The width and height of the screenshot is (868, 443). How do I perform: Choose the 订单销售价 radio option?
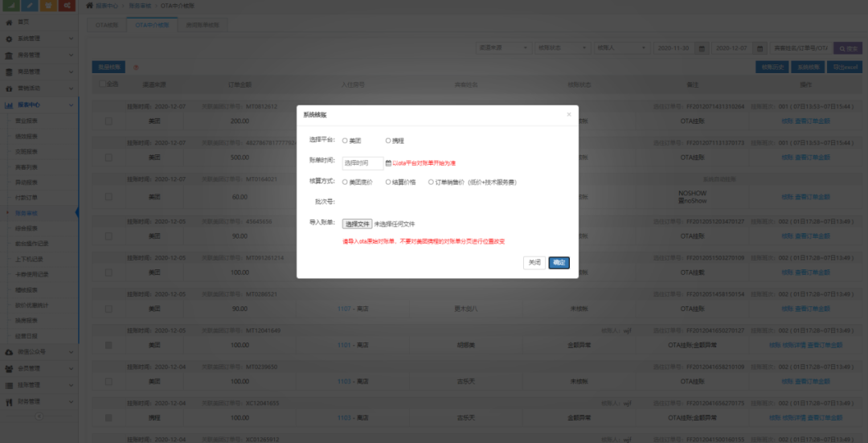[x=432, y=182]
